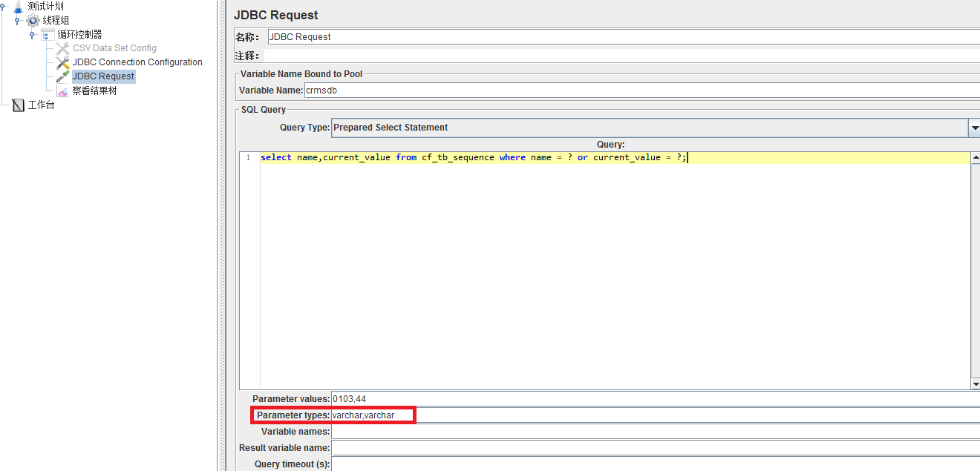Focus the Result variable name field

pyautogui.click(x=656, y=448)
